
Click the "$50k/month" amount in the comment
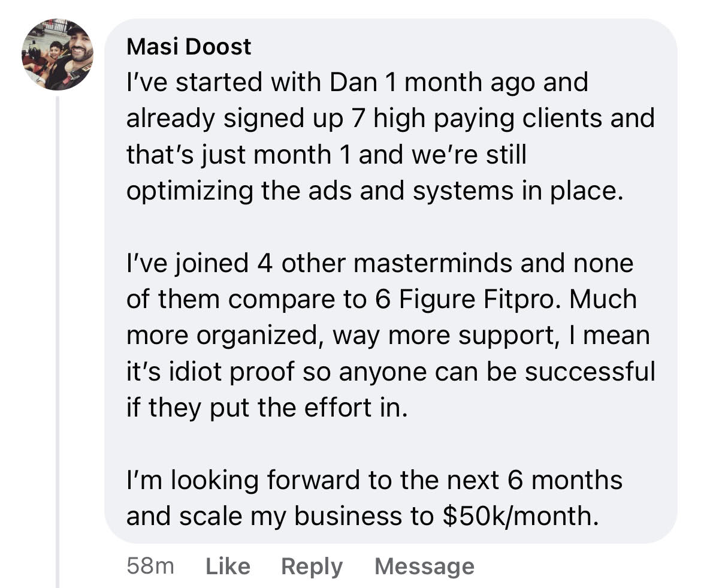pos(520,515)
